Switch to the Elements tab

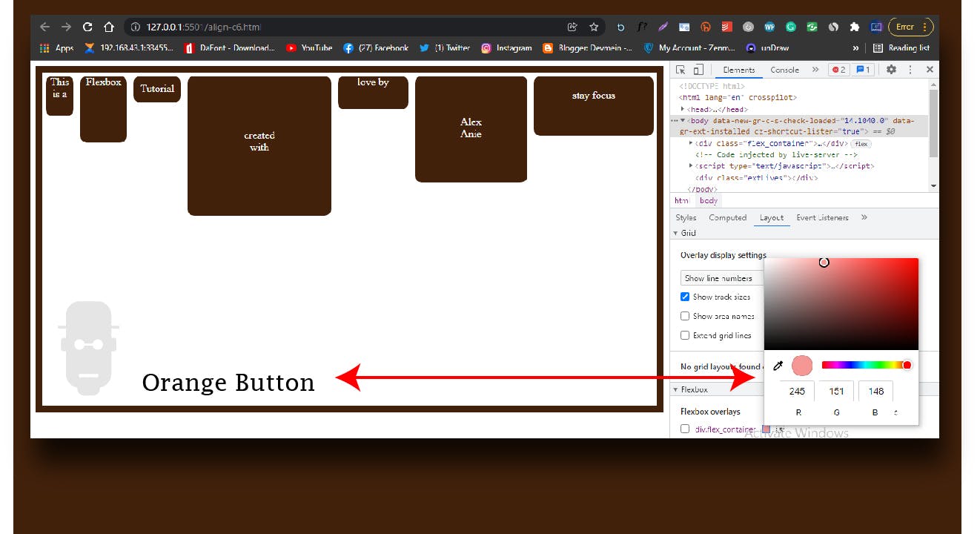click(x=738, y=70)
